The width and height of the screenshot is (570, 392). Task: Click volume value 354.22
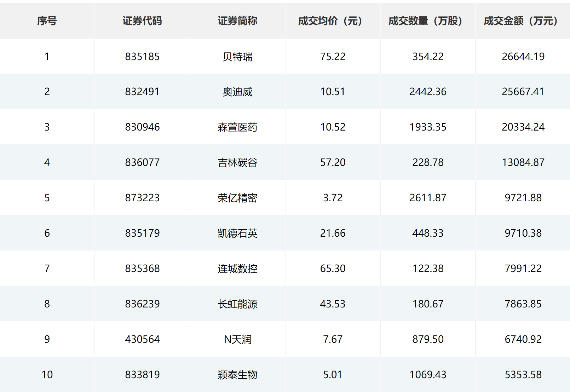tap(428, 57)
